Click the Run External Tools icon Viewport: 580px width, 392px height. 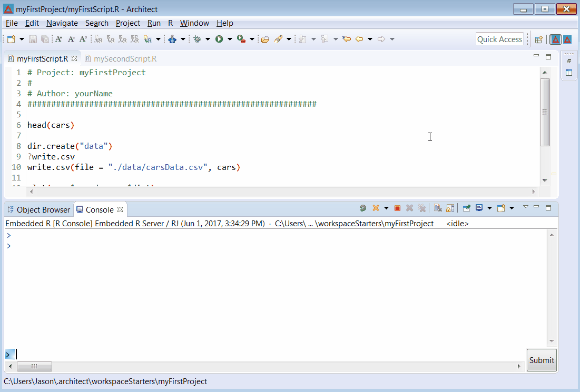click(x=241, y=39)
